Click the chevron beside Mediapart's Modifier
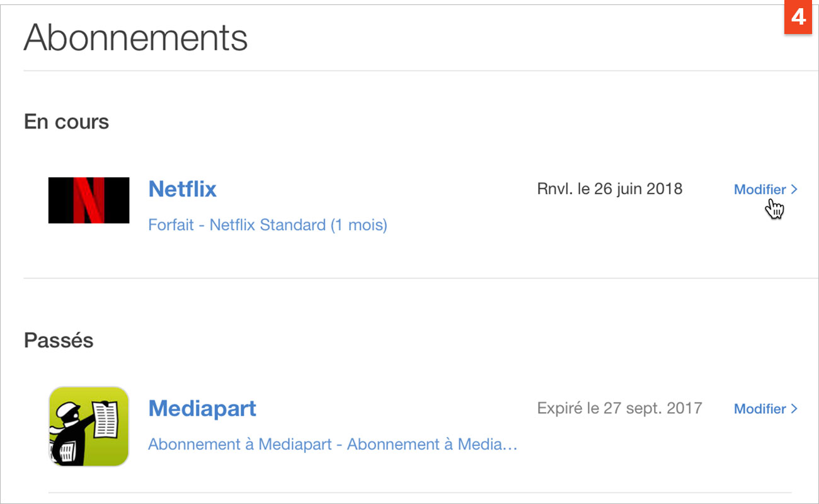819x504 pixels. point(794,409)
